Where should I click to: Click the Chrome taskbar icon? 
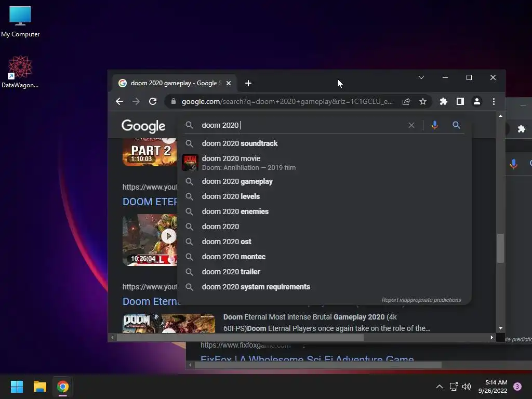click(x=63, y=387)
